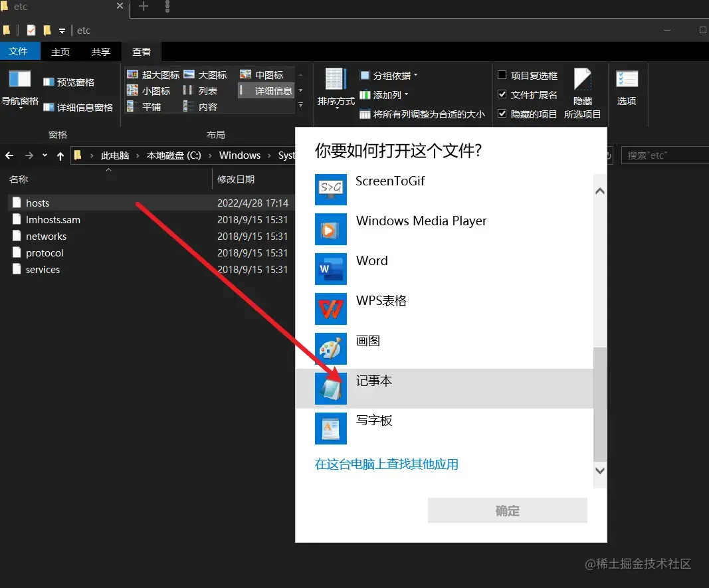Select the 记事本 notepad icon
Image resolution: width=709 pixels, height=588 pixels.
coord(330,388)
